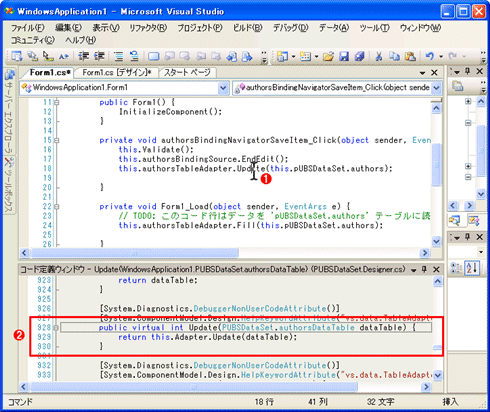This screenshot has height=412, width=490.
Task: Open the New Project dropdown arrow
Action: click(294, 57)
